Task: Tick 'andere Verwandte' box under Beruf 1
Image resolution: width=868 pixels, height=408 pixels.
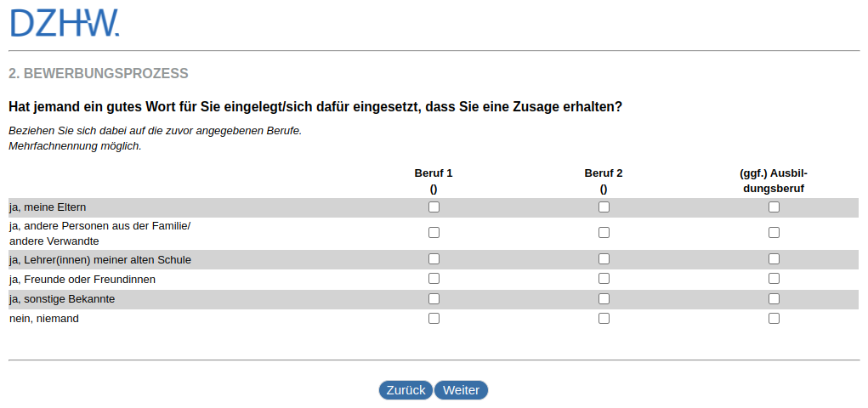Action: (434, 232)
